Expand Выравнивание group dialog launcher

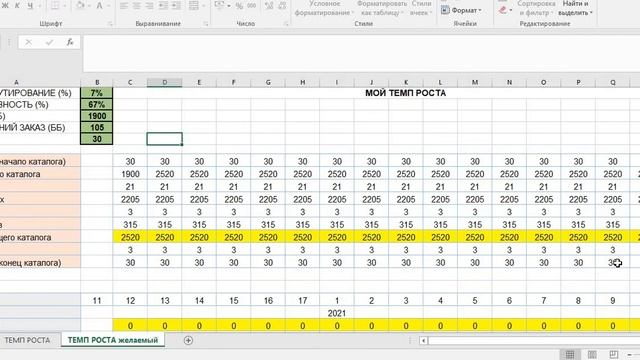(205, 24)
